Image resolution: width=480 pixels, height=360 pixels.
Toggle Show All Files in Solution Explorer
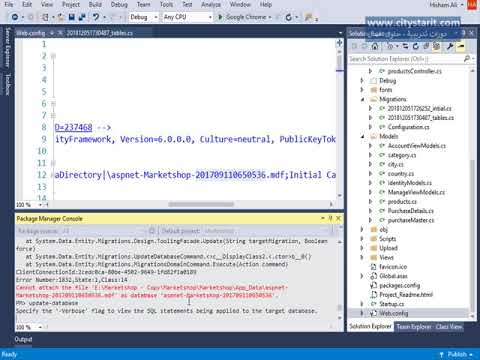pyautogui.click(x=436, y=46)
